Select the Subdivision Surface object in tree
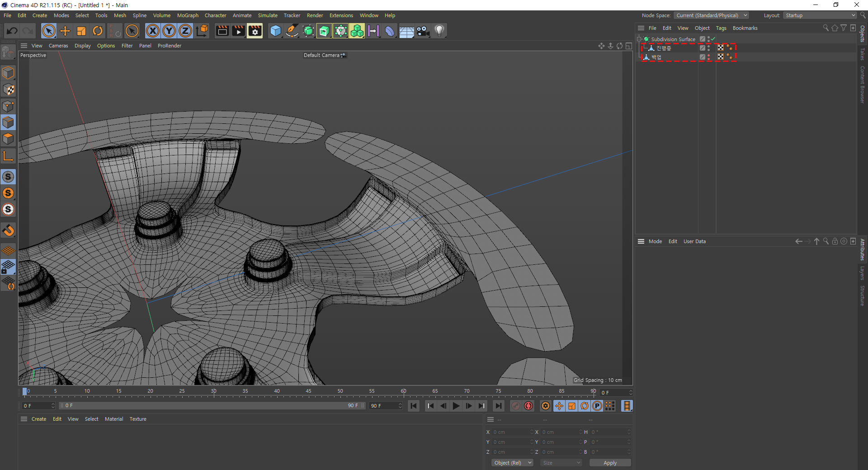This screenshot has height=470, width=868. tap(673, 39)
